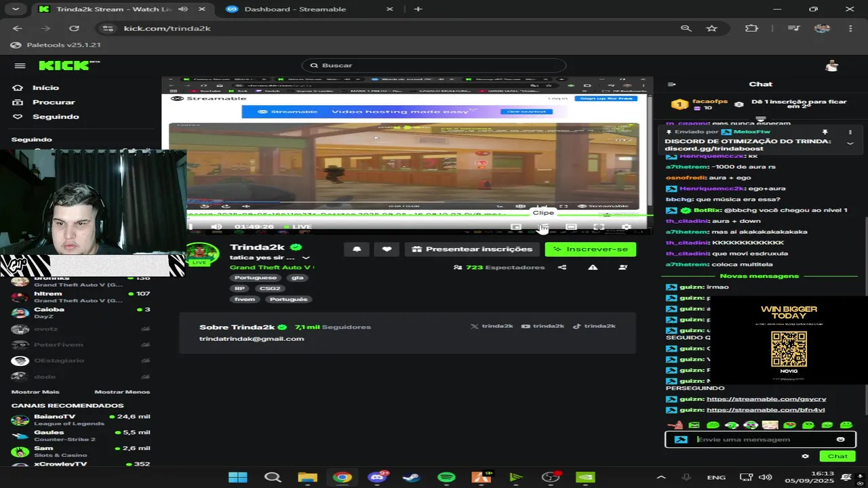868x488 pixels.
Task: Unpin the pinned Discord message
Action: tap(825, 132)
